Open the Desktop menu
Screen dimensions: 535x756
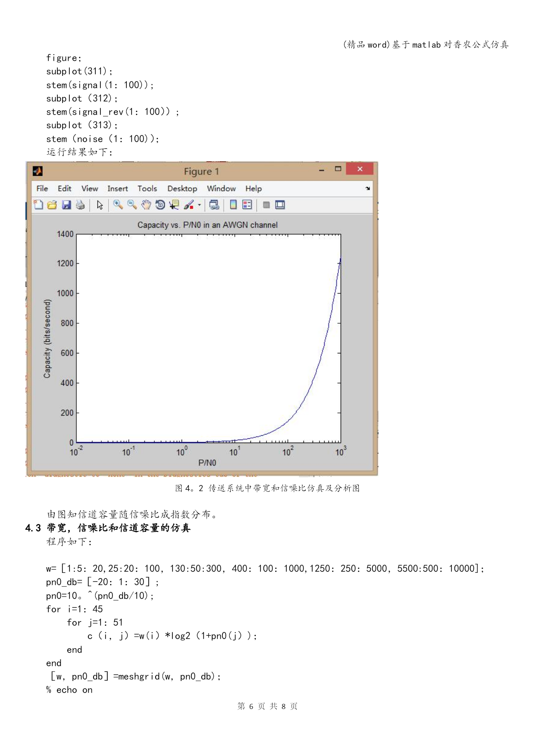(182, 189)
